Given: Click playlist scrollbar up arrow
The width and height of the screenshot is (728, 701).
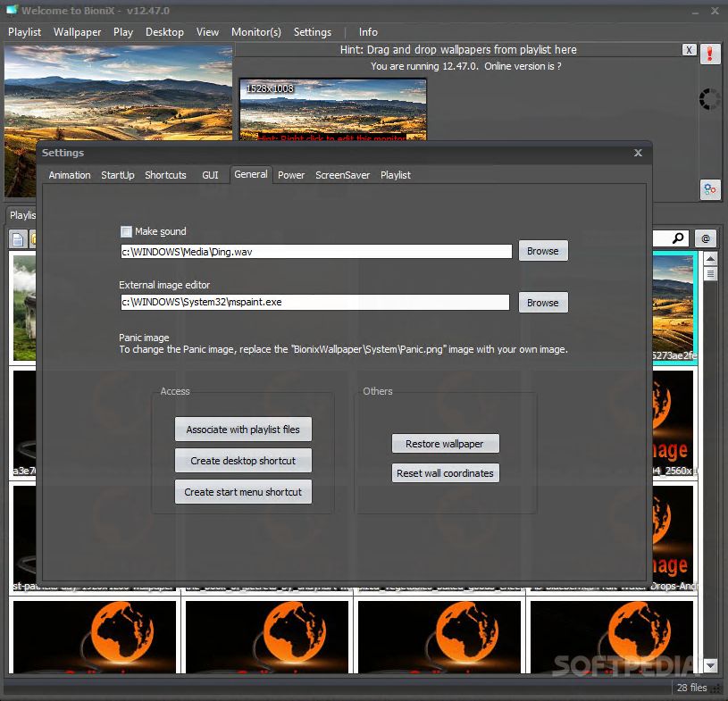Looking at the screenshot, I should pyautogui.click(x=710, y=259).
